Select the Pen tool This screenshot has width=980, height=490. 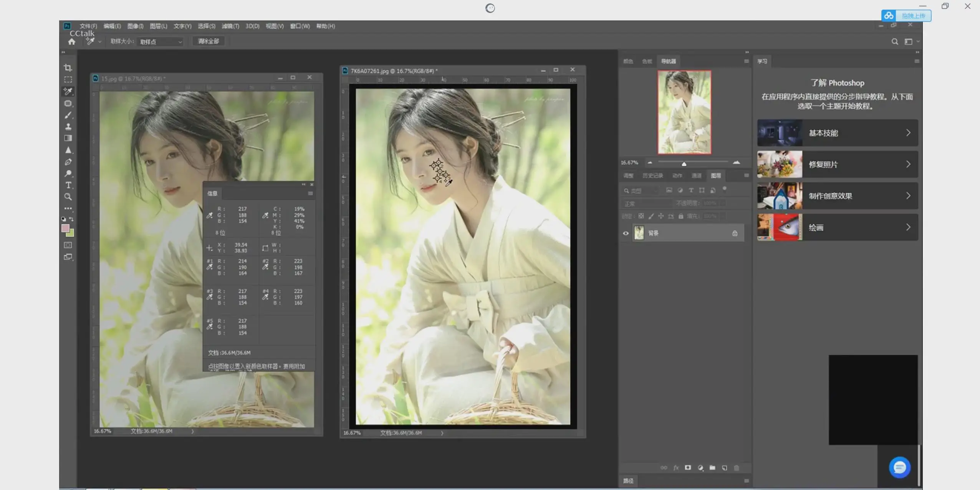(68, 162)
